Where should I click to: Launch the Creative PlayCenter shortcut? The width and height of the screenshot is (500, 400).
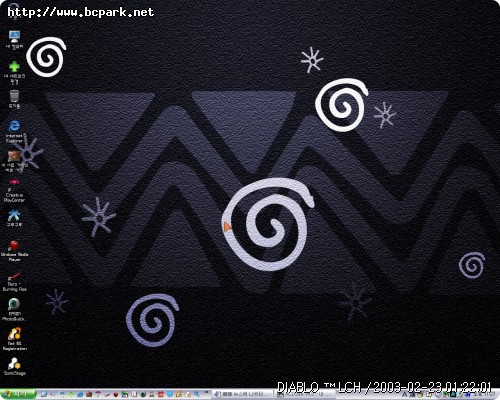click(14, 191)
